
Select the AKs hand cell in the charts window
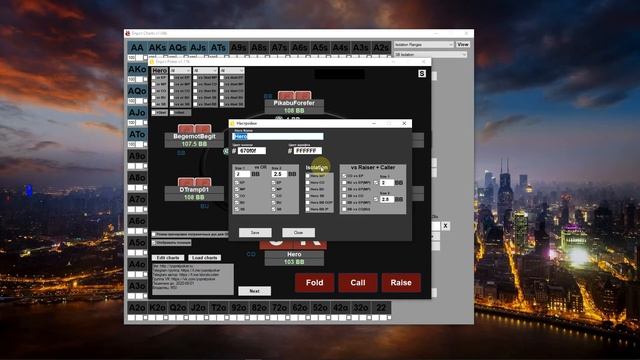coord(157,48)
